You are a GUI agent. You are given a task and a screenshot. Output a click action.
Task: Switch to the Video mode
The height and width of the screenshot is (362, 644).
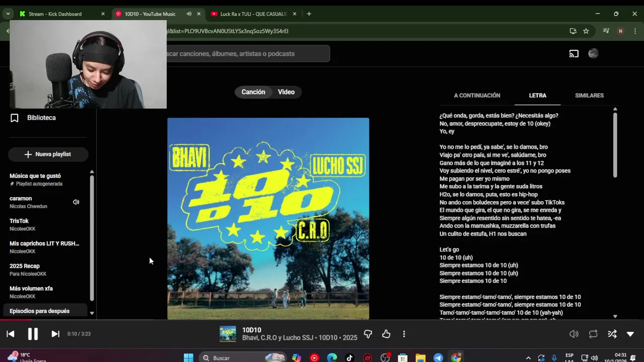pyautogui.click(x=286, y=92)
